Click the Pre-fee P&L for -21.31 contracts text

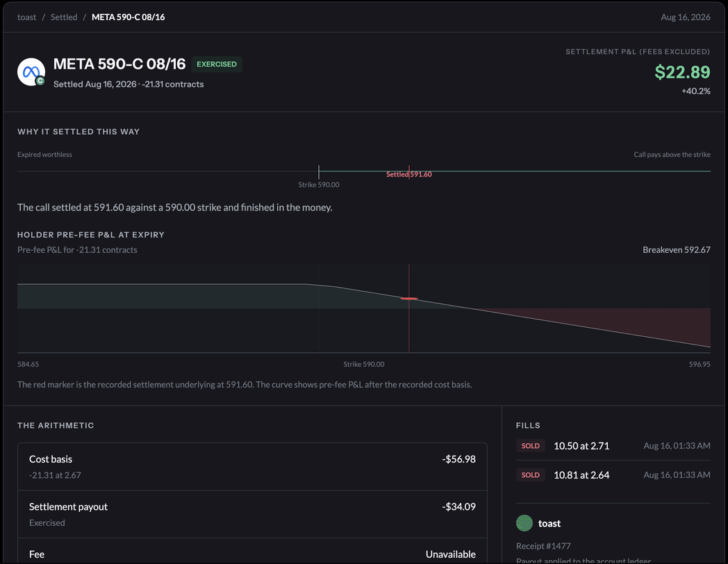point(77,250)
